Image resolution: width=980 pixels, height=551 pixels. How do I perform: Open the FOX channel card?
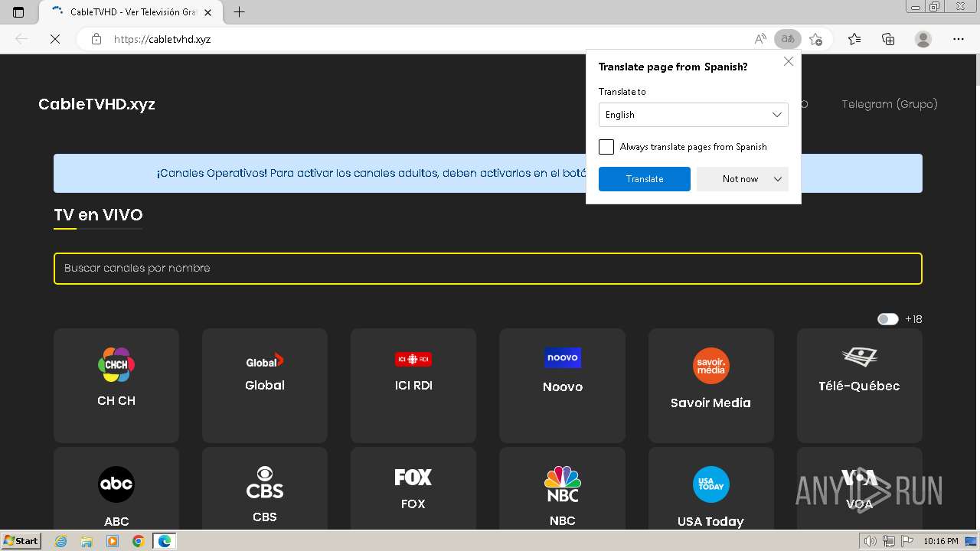(413, 489)
